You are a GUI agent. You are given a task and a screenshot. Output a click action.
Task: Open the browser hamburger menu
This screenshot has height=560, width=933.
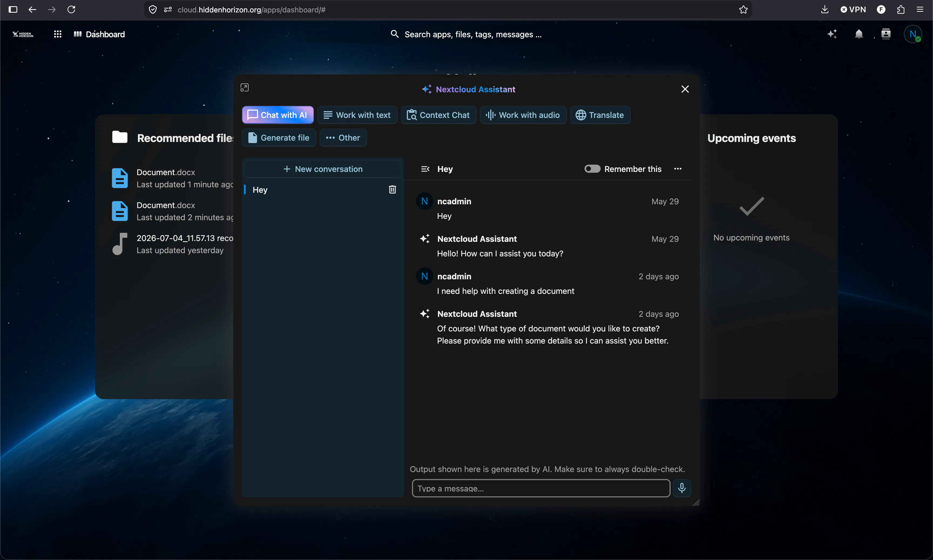pyautogui.click(x=920, y=9)
